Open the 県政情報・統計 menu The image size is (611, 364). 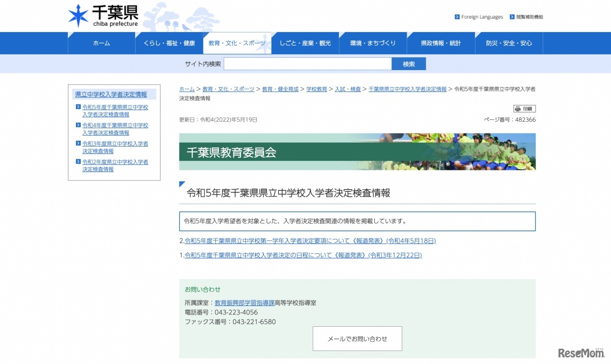tap(441, 43)
